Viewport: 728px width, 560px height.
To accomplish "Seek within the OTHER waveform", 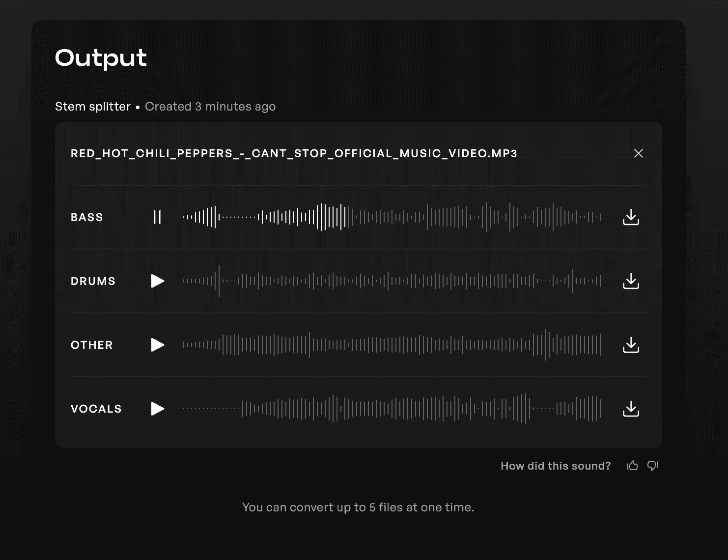I will 392,345.
